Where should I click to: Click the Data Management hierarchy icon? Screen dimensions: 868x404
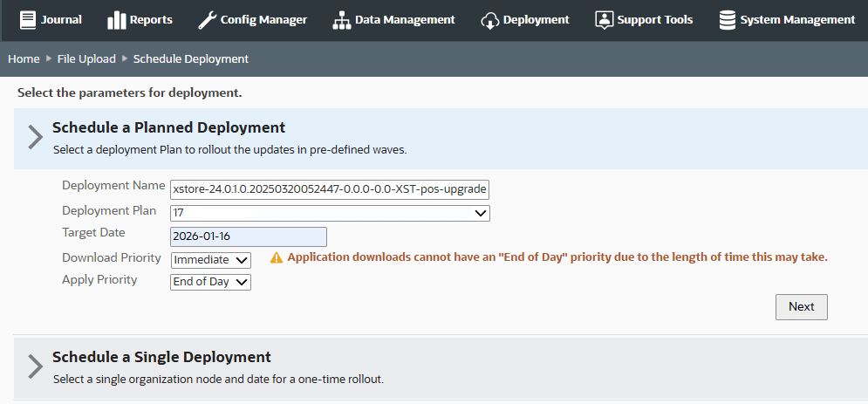pos(342,20)
